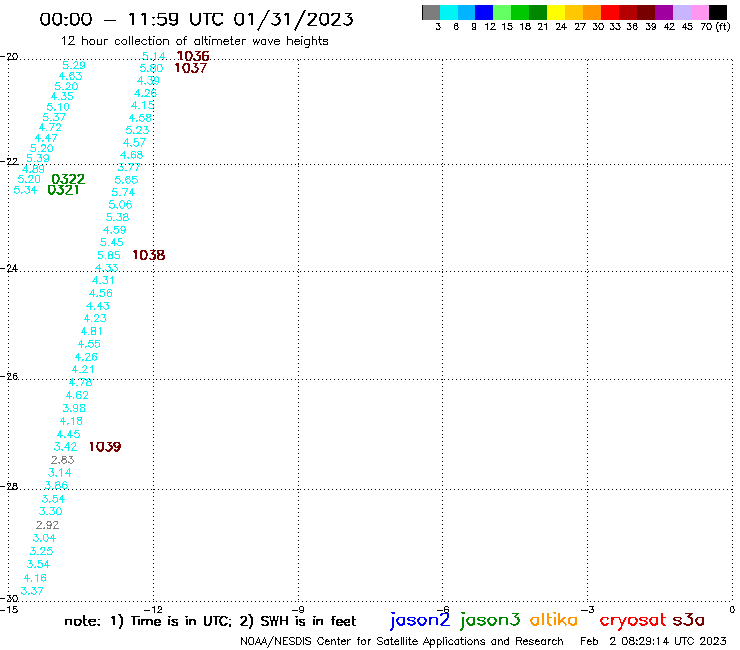Click the wave height value 3.14

(x=59, y=473)
